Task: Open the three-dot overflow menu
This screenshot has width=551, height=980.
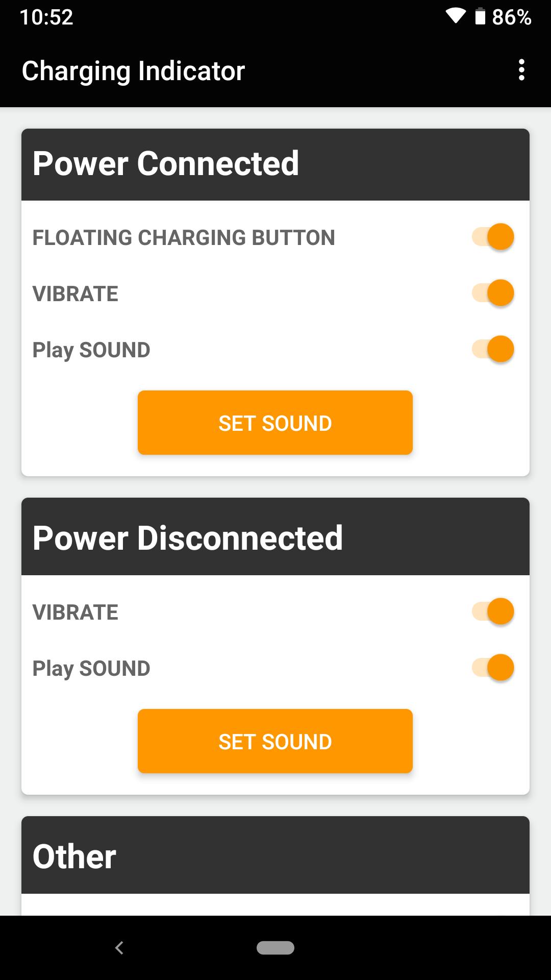Action: [521, 70]
